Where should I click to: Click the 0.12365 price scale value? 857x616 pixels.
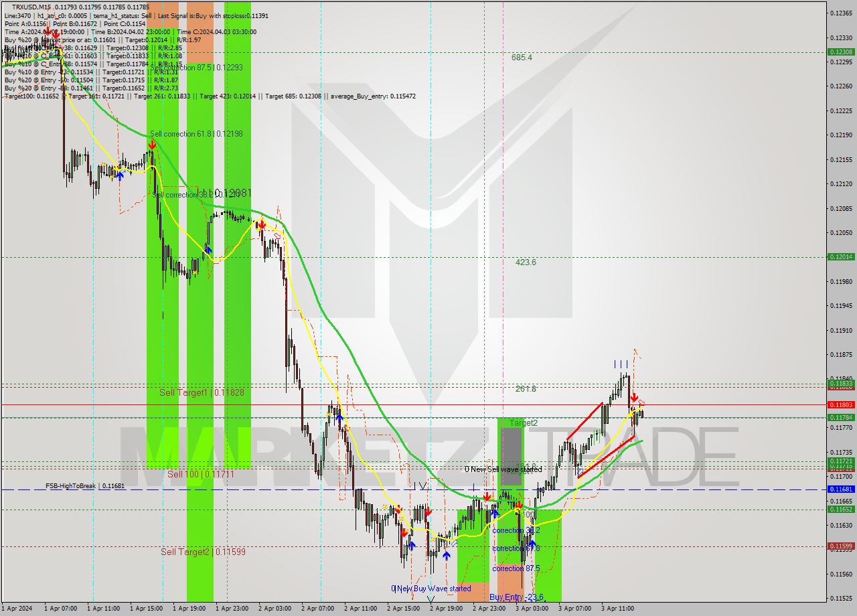(x=841, y=13)
